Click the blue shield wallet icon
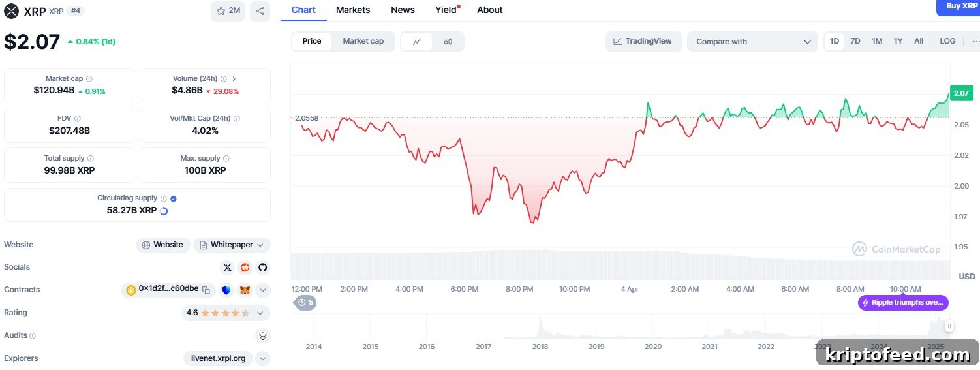Screen dimensions: 980x370 point(227,290)
